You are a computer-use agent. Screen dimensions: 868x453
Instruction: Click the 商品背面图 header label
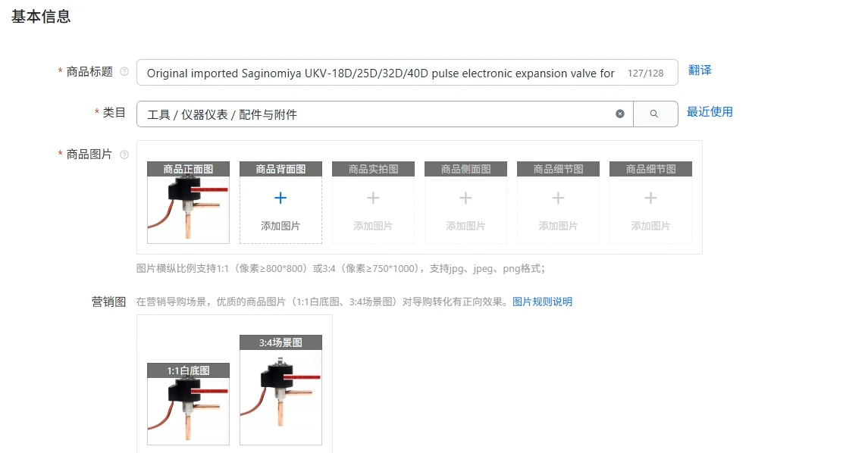(x=280, y=169)
